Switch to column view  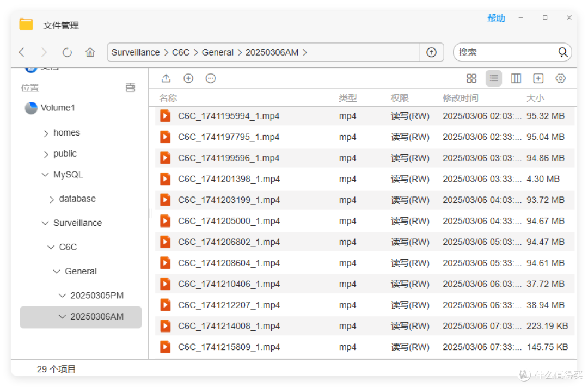(x=516, y=78)
